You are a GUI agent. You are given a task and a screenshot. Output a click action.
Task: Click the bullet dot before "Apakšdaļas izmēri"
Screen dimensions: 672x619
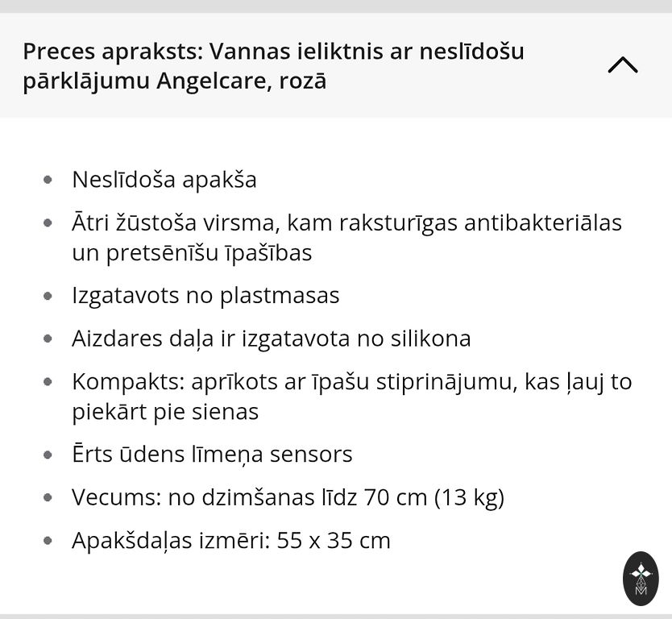48,541
